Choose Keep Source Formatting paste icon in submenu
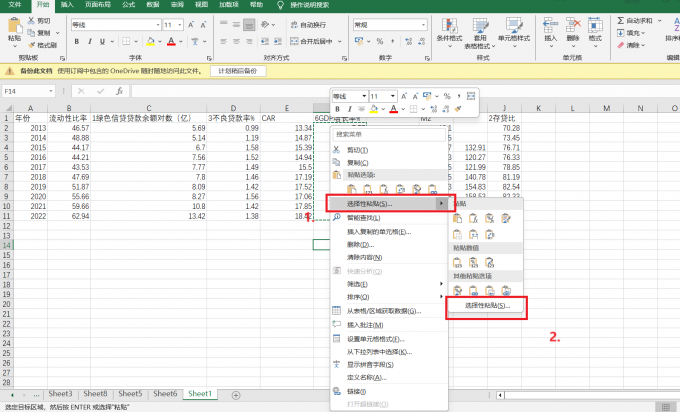Viewport: 680px width, 412px height. (506, 219)
